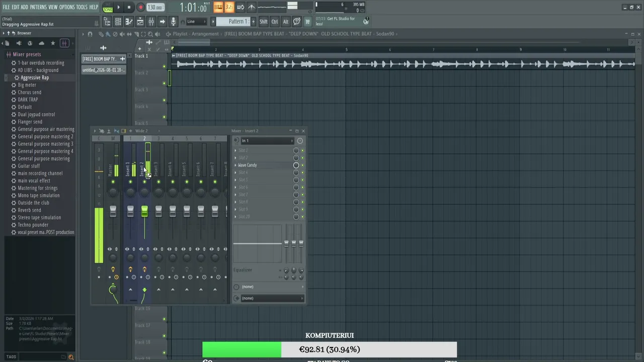Open the VIEW menu
Screen dimensions: 644x362
[x=53, y=7]
